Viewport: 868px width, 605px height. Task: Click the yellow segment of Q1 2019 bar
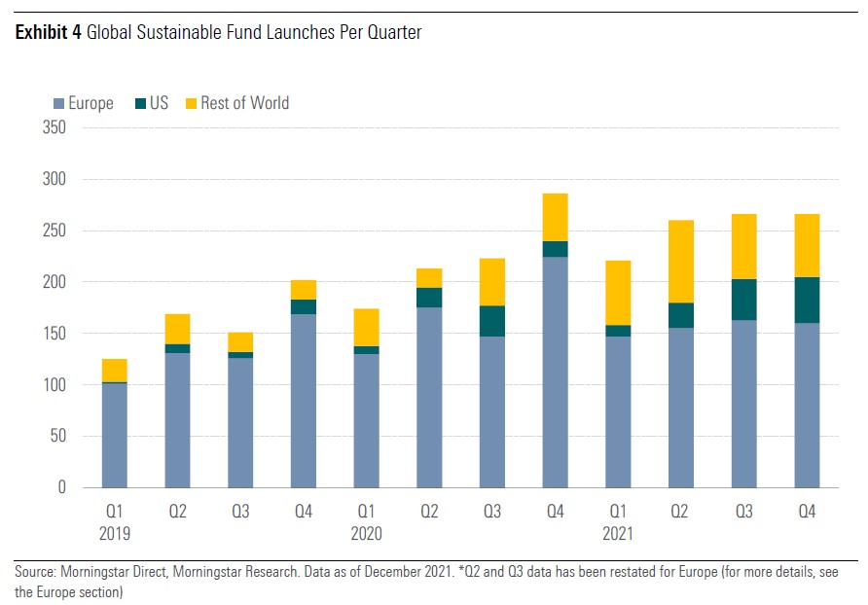point(114,370)
